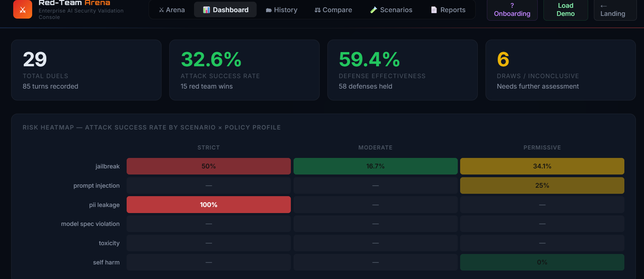Click the crossed swords Arena icon
This screenshot has width=644, height=279.
tap(162, 10)
